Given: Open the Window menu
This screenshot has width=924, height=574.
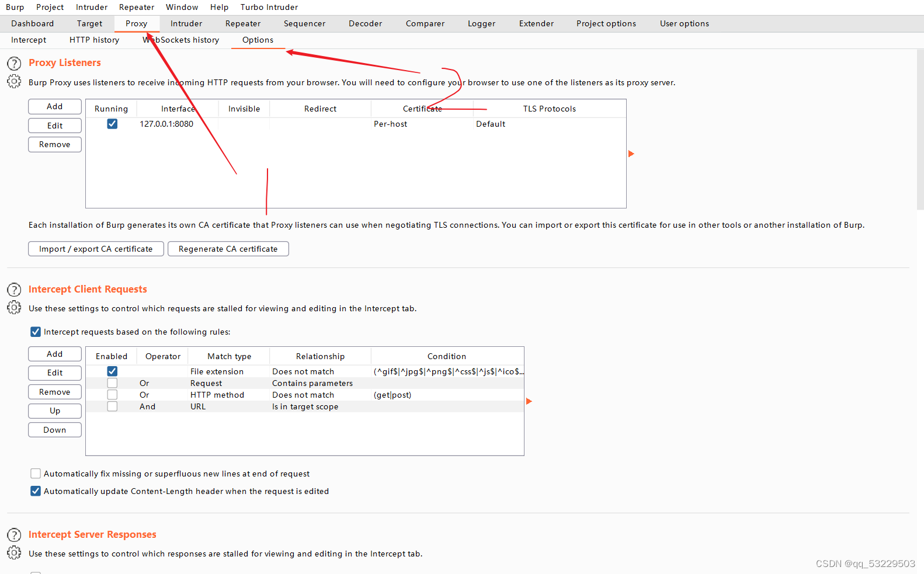Looking at the screenshot, I should 182,7.
